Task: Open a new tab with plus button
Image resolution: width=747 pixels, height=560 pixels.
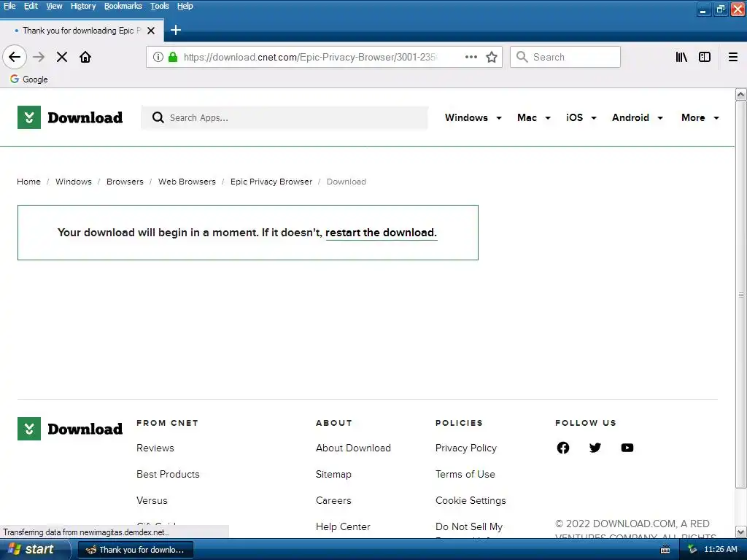Action: pos(175,30)
